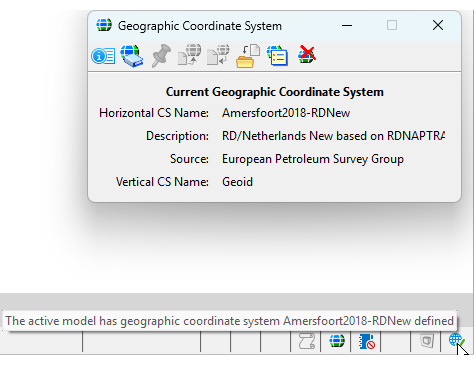Click the grayed document-to-globe upload icon
Viewport: 474px width, 365px height.
(x=189, y=55)
